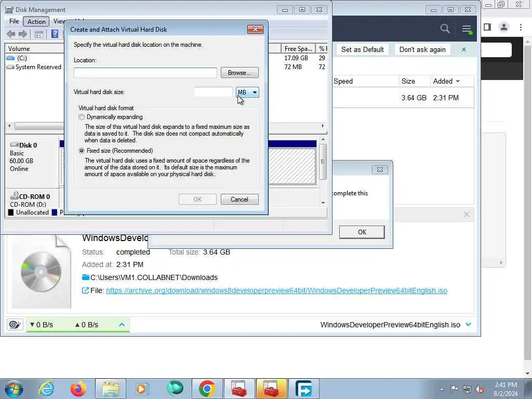Click OK in the message box behind
The image size is (532, 399).
(362, 232)
